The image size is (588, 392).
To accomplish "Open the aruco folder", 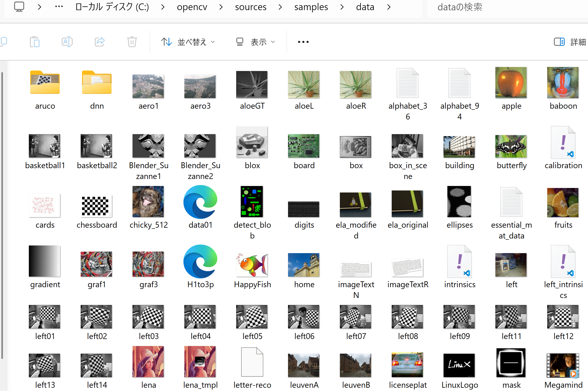I will (45, 82).
